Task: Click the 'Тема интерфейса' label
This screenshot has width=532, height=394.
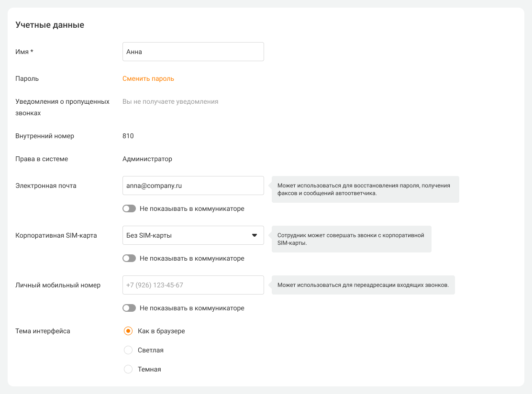Action: 43,331
